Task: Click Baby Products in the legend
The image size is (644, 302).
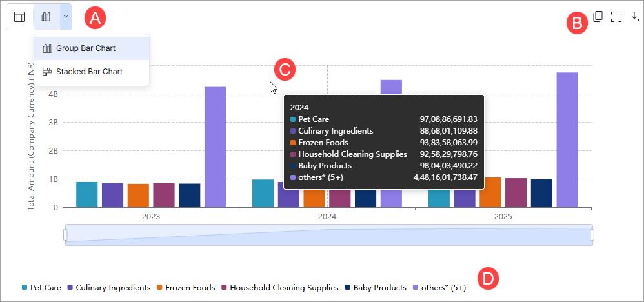Action: 376,288
